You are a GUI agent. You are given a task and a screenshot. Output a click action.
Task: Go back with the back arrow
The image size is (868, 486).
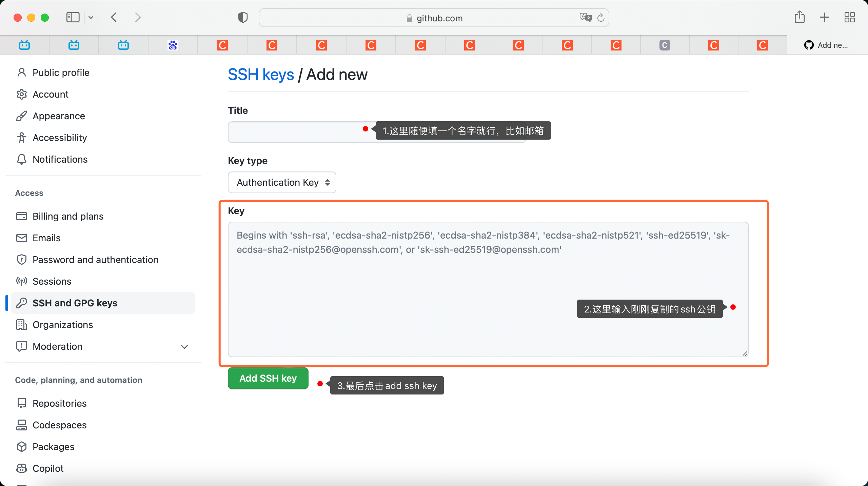point(114,17)
